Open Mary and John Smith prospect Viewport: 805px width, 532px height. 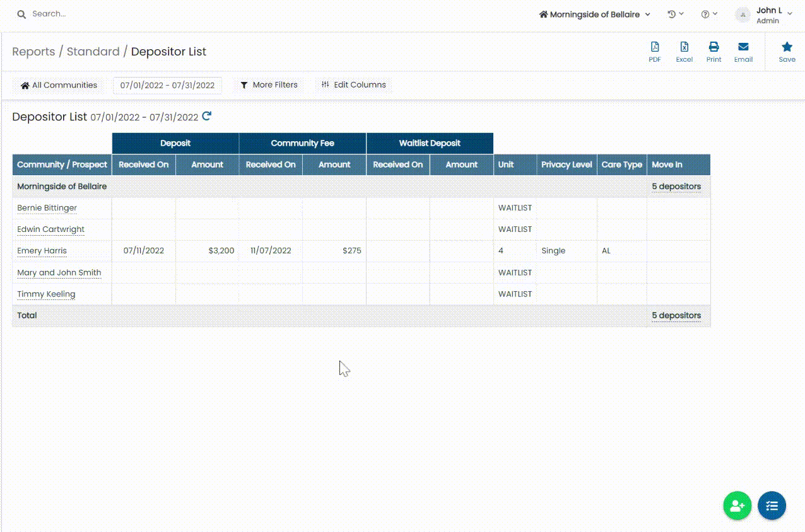pos(59,273)
